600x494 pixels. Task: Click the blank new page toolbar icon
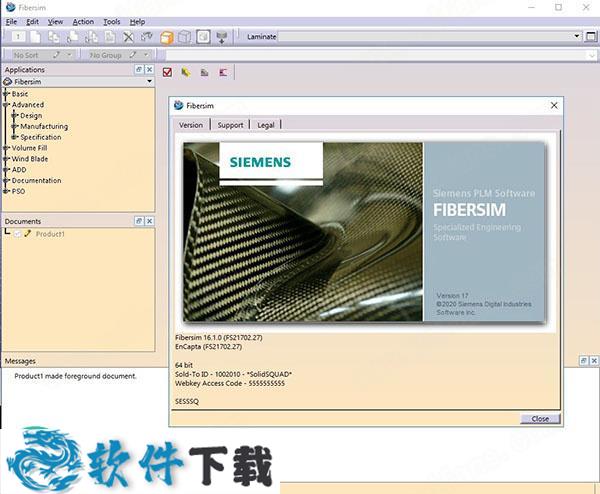click(35, 37)
